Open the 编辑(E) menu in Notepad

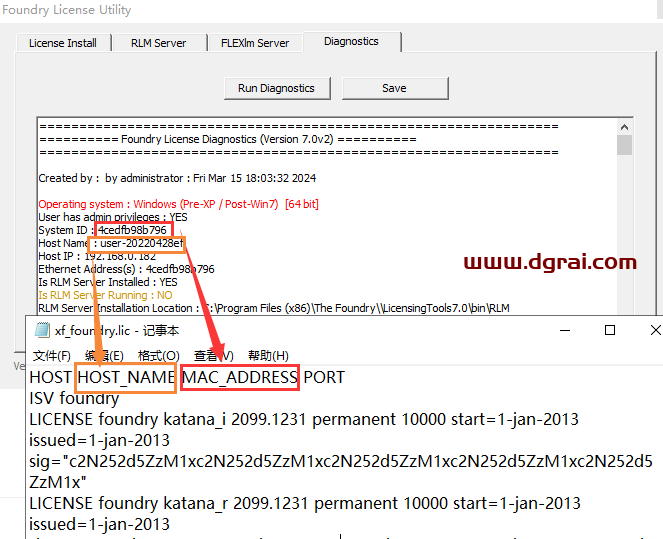104,356
